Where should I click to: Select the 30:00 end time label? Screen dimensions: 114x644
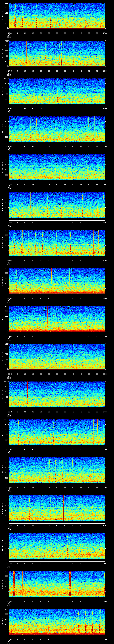(x=105, y=525)
